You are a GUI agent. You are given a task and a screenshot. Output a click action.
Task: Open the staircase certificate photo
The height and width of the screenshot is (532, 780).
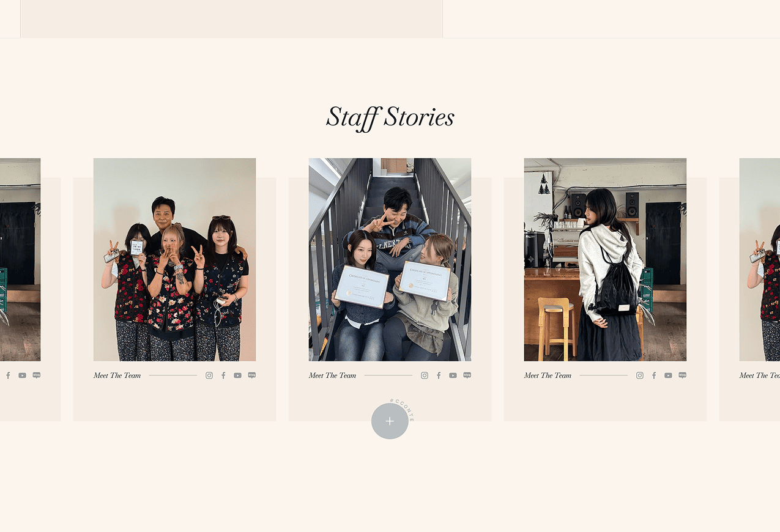[390, 260]
